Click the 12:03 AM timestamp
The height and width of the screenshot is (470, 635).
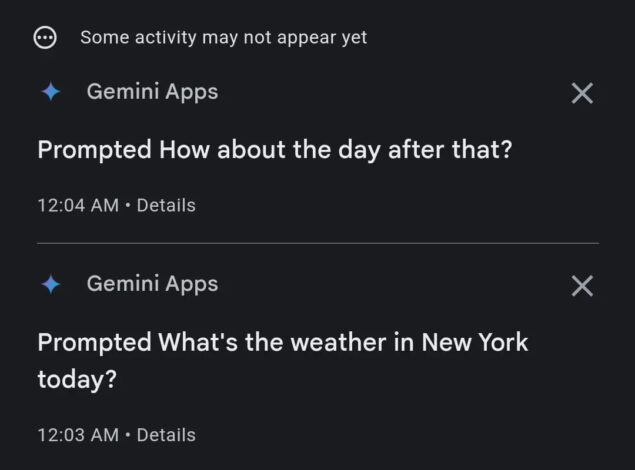point(78,435)
